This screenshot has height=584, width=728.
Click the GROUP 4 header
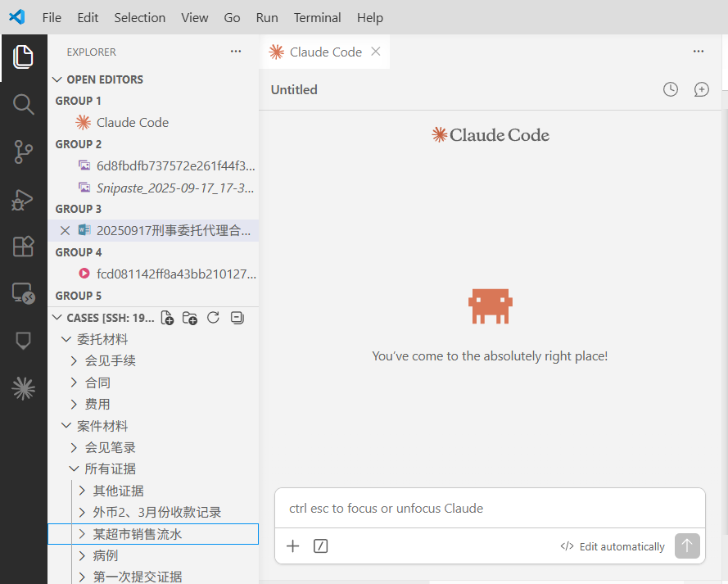pyautogui.click(x=78, y=252)
